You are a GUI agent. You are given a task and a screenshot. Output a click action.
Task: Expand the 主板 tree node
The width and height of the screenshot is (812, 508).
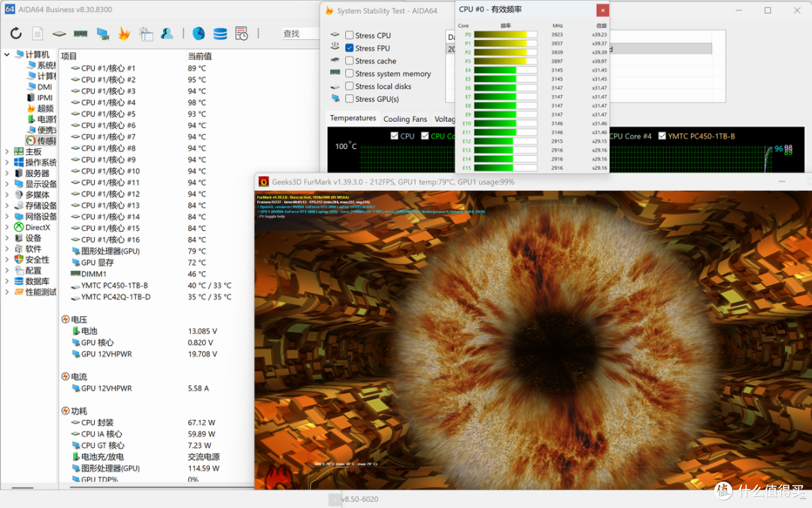pyautogui.click(x=7, y=151)
